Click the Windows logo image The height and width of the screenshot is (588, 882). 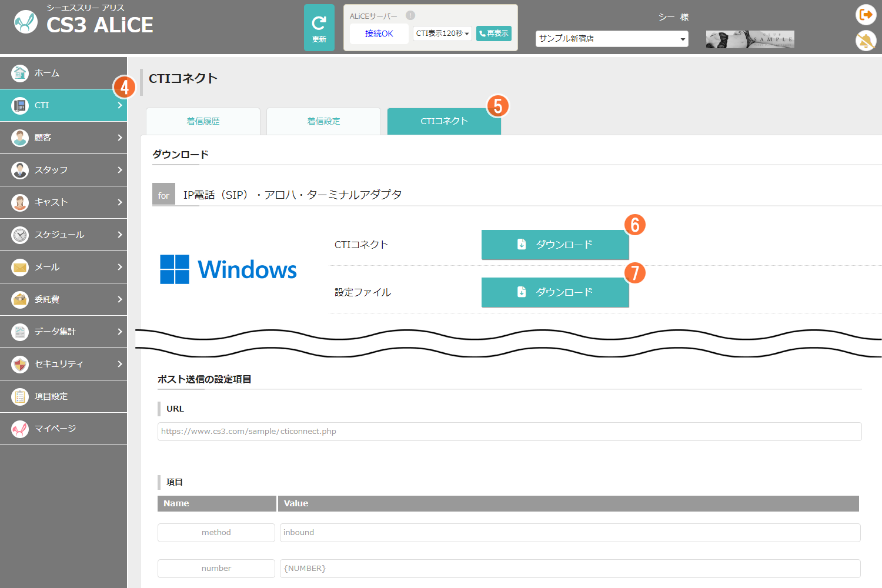pyautogui.click(x=228, y=269)
